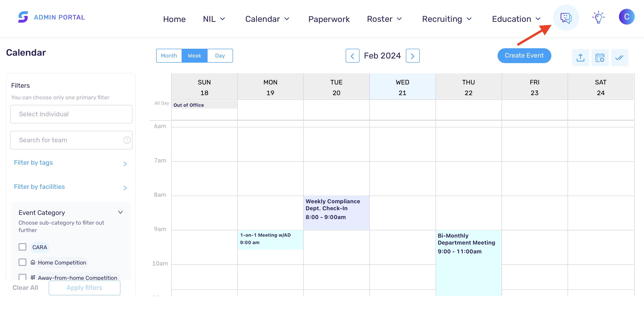This screenshot has height=310, width=644.
Task: Check the CARA category checkbox
Action: (x=22, y=247)
